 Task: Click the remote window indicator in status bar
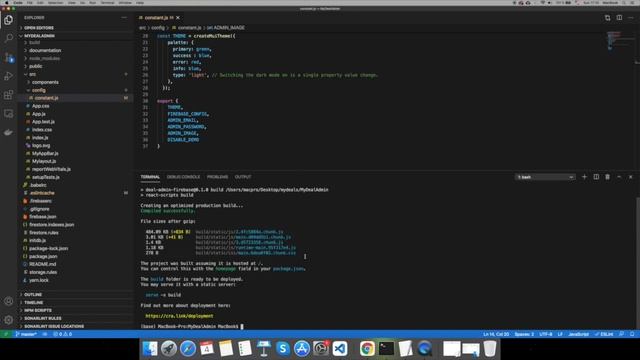6,334
